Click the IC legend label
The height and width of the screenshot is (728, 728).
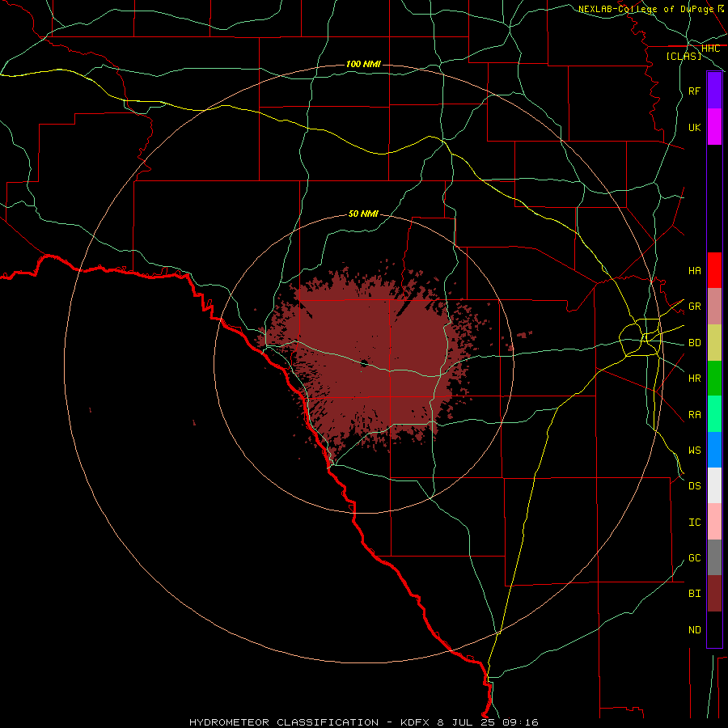tap(694, 523)
